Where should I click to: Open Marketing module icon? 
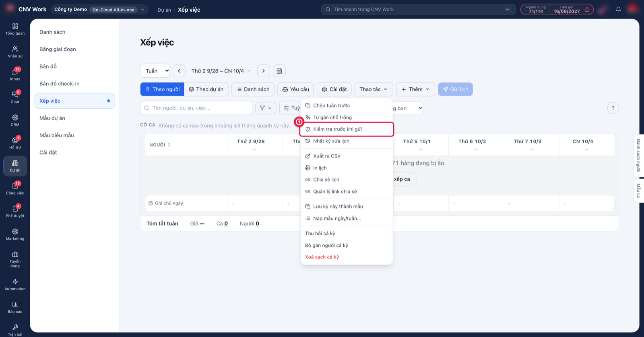(15, 234)
